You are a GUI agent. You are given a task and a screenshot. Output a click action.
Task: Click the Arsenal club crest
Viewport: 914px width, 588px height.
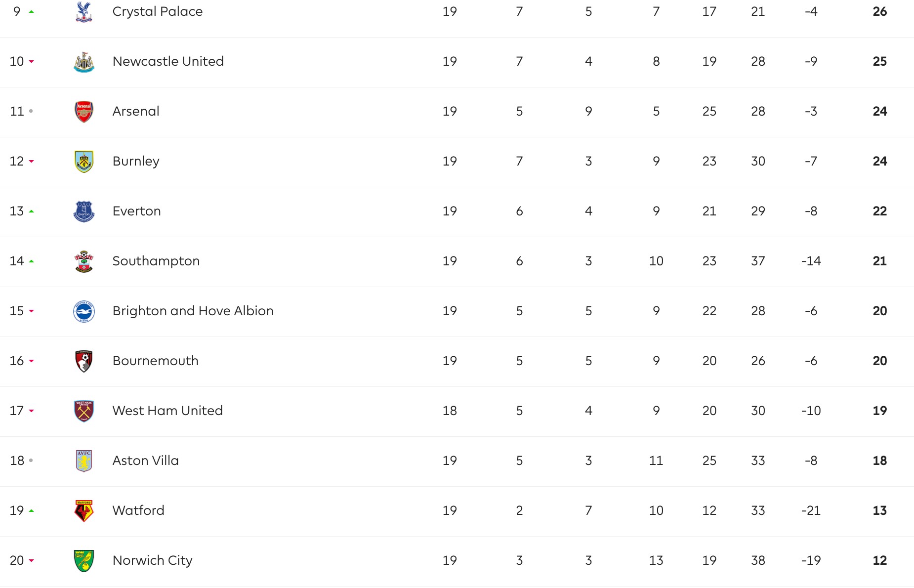point(84,112)
